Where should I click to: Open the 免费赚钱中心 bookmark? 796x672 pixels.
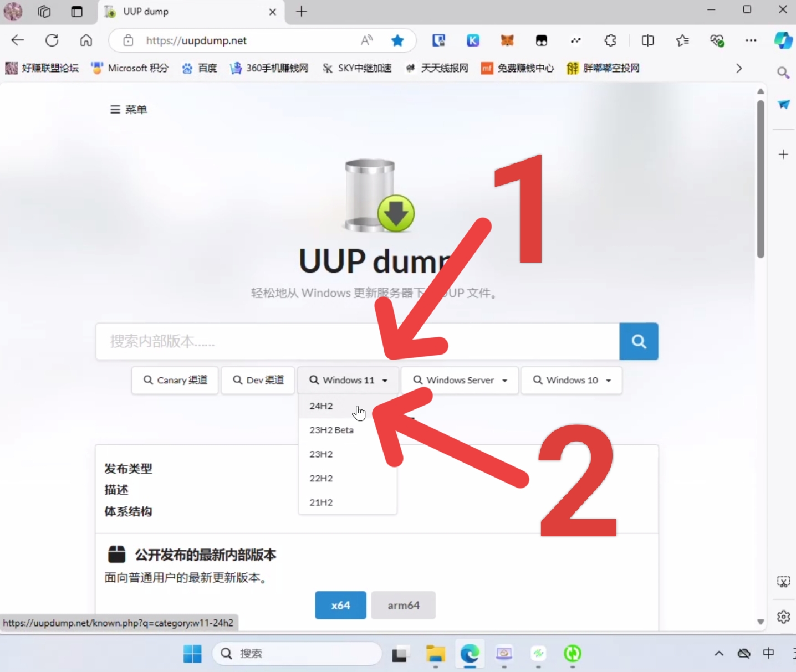[517, 68]
